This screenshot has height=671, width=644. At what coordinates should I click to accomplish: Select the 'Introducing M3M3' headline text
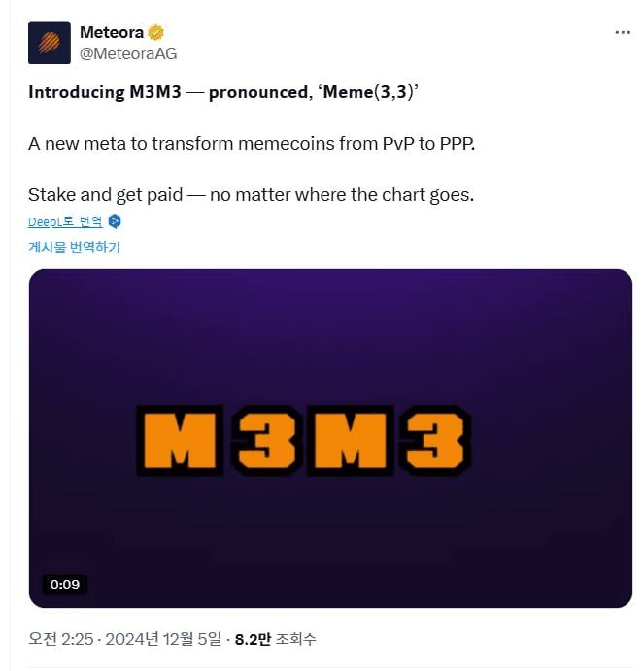click(105, 92)
